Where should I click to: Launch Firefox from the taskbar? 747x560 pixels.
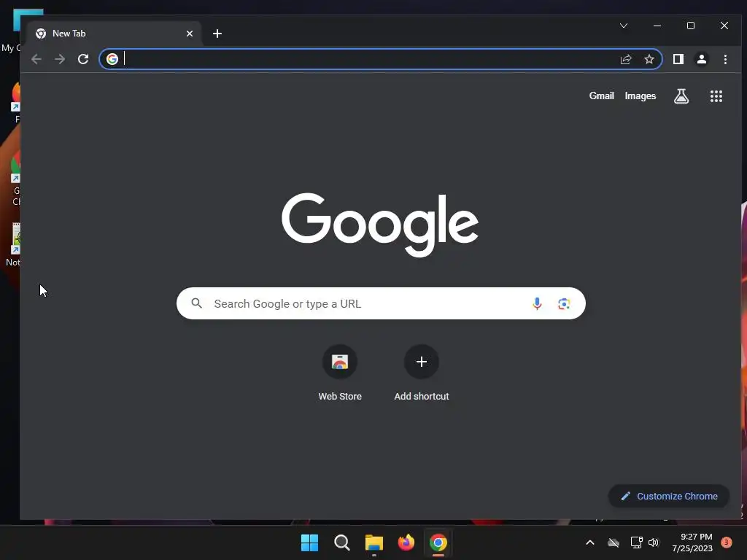point(406,542)
